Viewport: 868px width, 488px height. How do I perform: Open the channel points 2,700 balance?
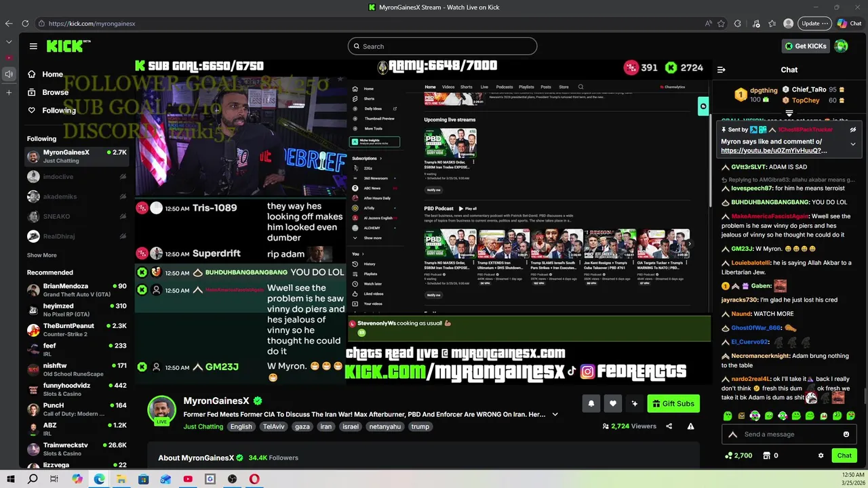coord(738,455)
